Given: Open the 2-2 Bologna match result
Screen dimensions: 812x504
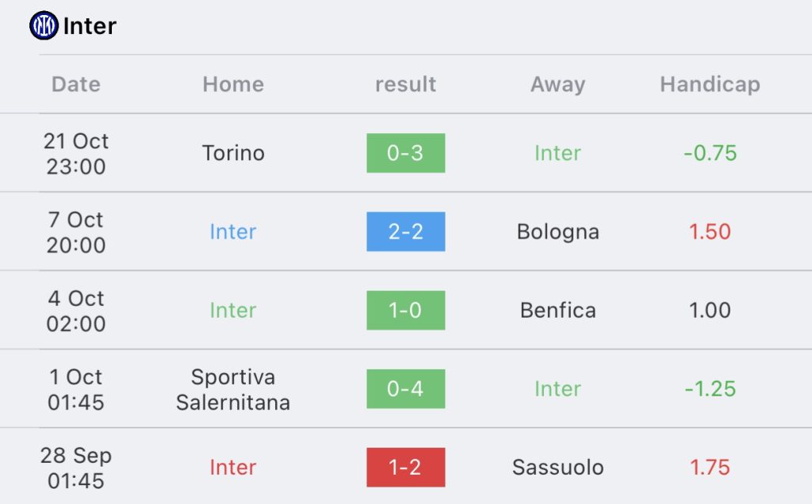Looking at the screenshot, I should point(406,231).
